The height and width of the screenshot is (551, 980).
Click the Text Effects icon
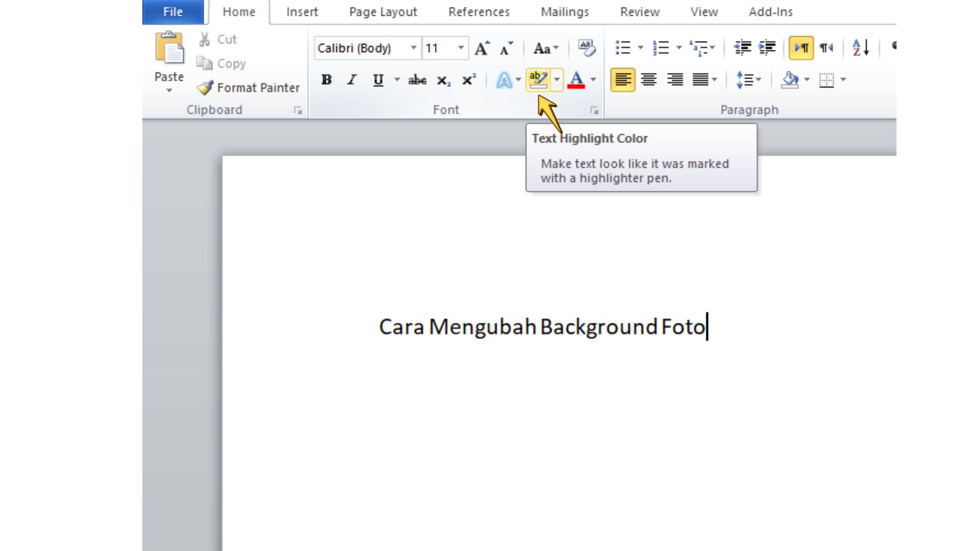pyautogui.click(x=504, y=80)
